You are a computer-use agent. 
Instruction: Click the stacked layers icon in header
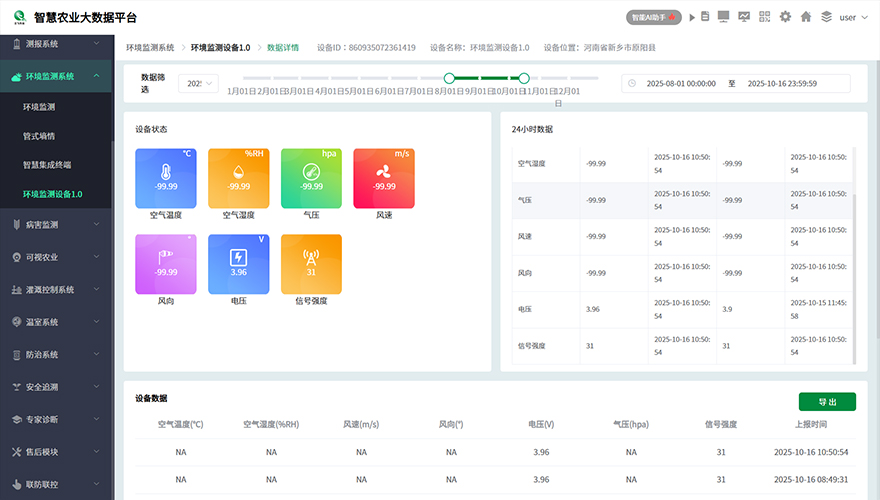826,17
